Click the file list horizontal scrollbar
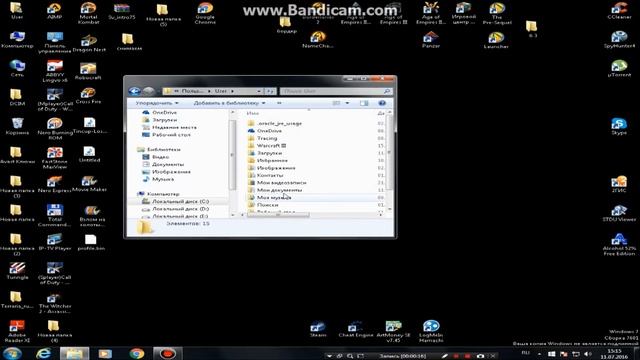Image resolution: width=640 pixels, height=360 pixels. pyautogui.click(x=278, y=215)
